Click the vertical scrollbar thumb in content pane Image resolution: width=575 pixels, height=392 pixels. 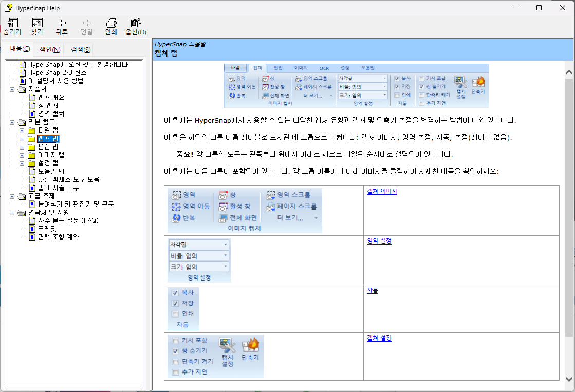click(x=569, y=207)
